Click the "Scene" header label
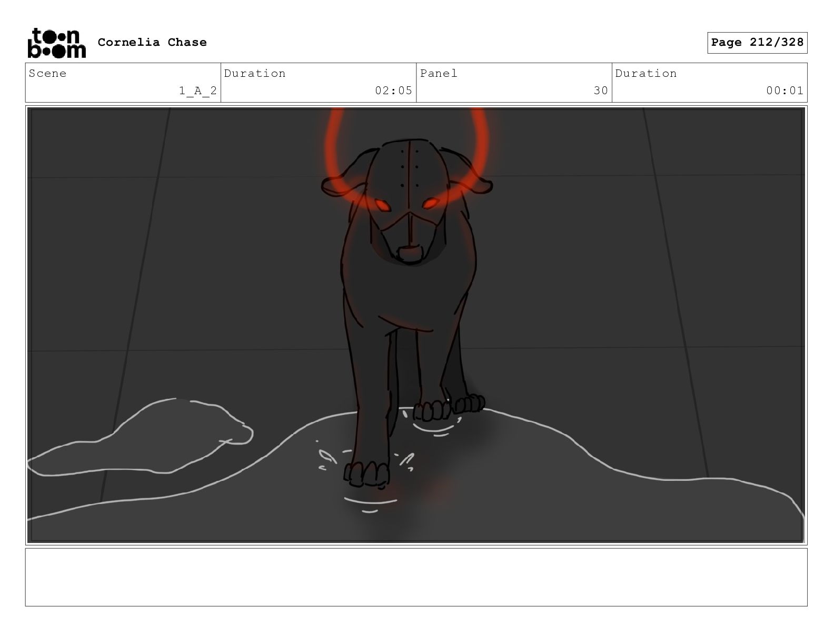 coord(48,73)
